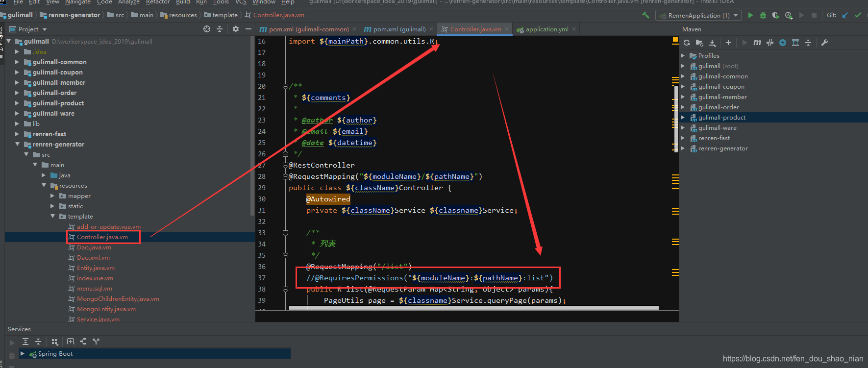
Task: Open Services group-by options icon
Action: coord(55,342)
